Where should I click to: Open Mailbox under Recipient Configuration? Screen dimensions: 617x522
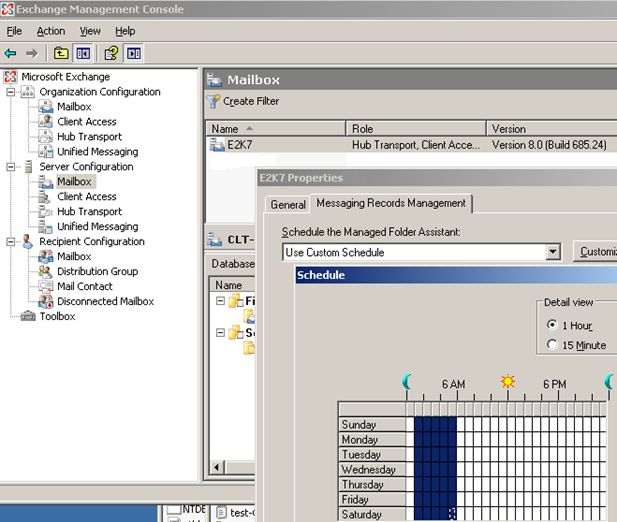click(74, 256)
